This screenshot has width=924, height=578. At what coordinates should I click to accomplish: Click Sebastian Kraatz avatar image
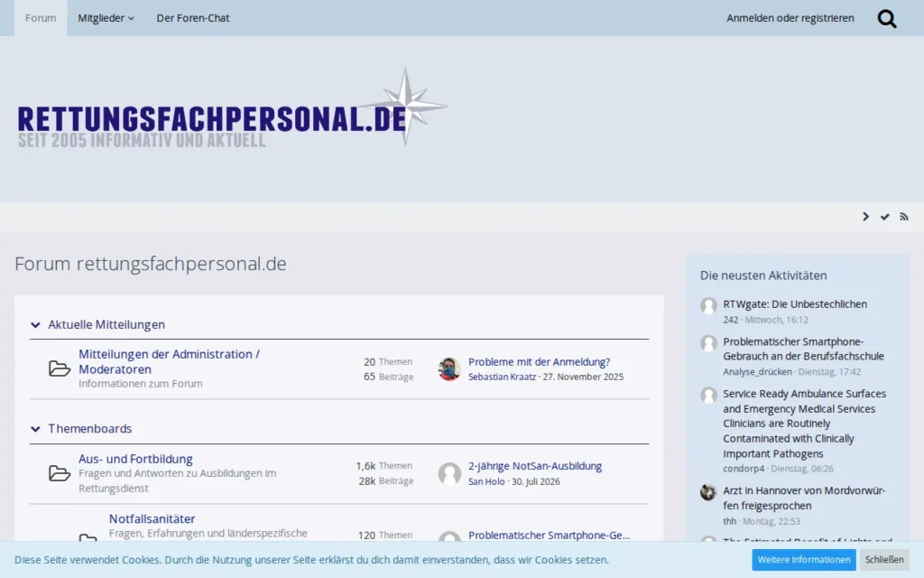[449, 369]
